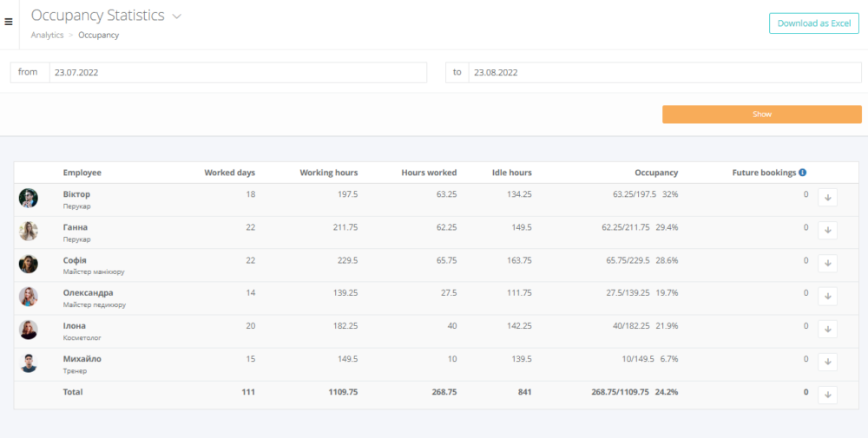Open Віктор's profile photo

[x=29, y=199]
